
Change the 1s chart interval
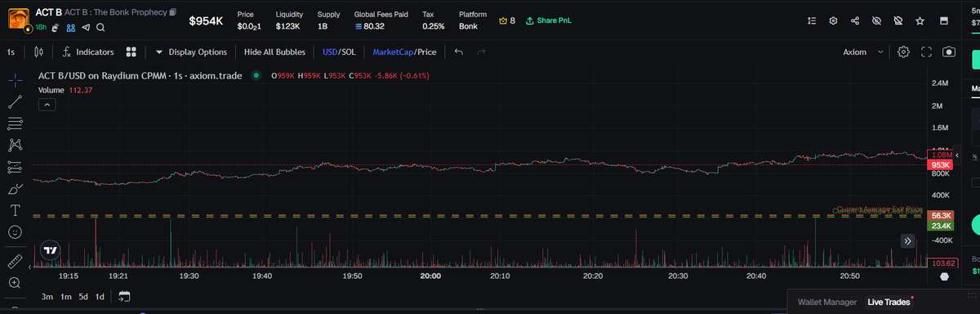click(x=11, y=52)
